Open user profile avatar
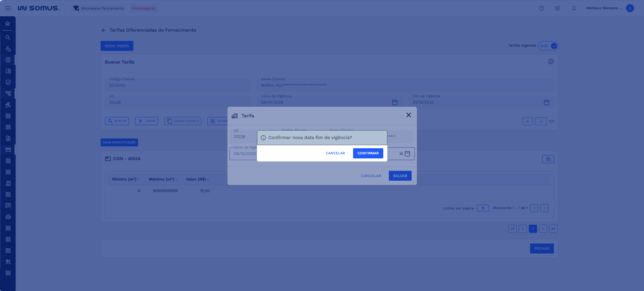Viewport: 644px width, 291px height. click(630, 8)
